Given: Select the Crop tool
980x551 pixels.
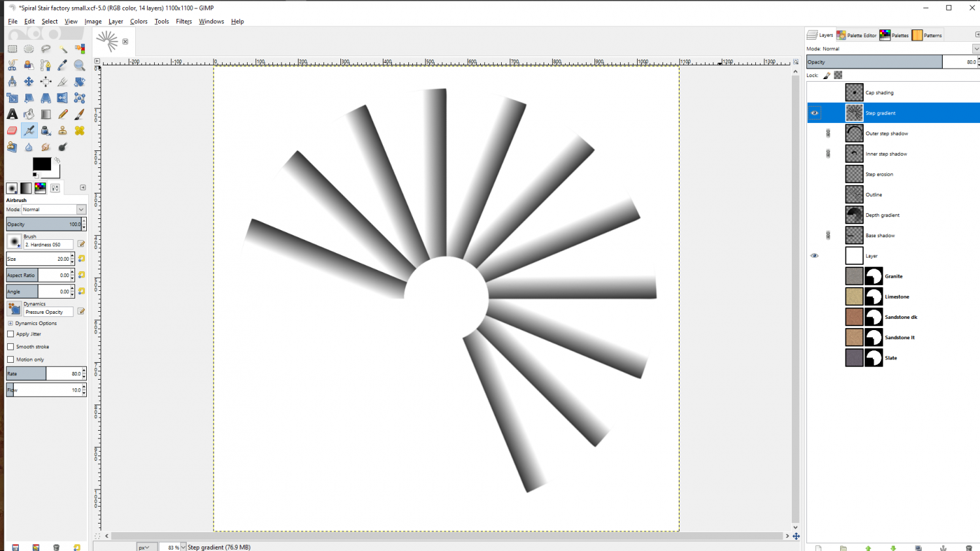Looking at the screenshot, I should tap(63, 82).
